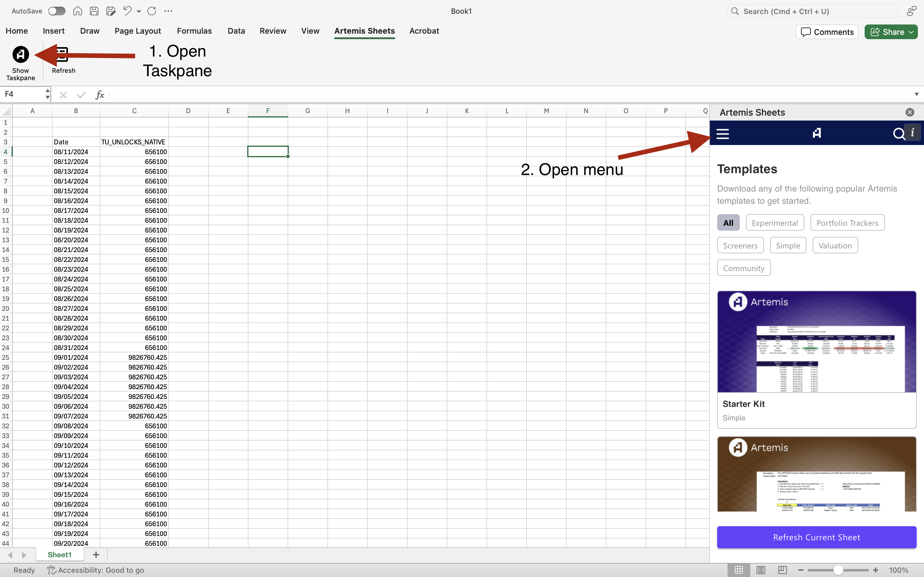Click the zoom out minus button

(801, 570)
